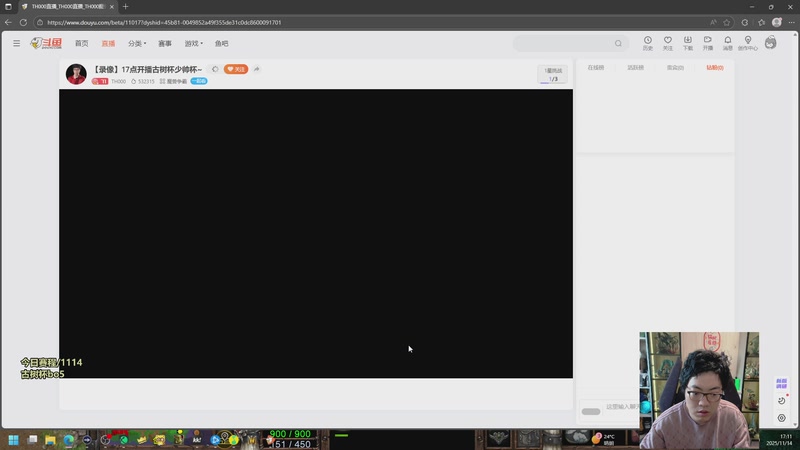Follow the streamer with orange 关注 button
Viewport: 800px width, 450px height.
(236, 69)
